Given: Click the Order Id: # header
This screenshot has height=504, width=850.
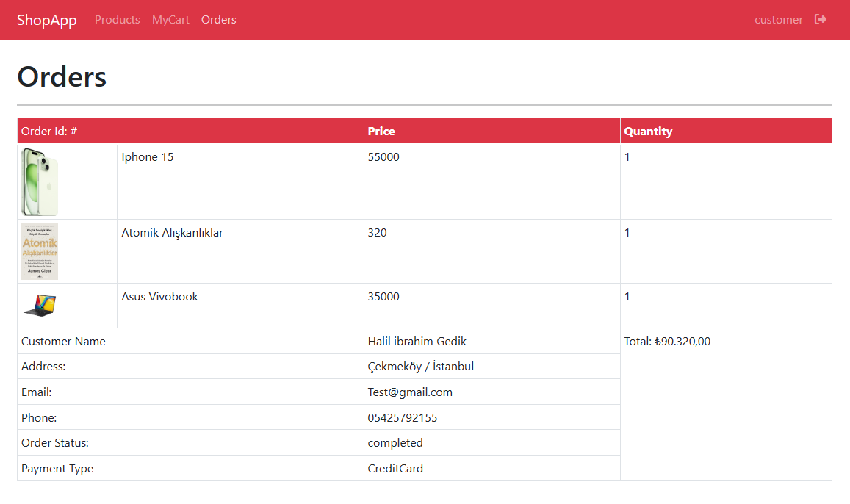Looking at the screenshot, I should (x=190, y=132).
